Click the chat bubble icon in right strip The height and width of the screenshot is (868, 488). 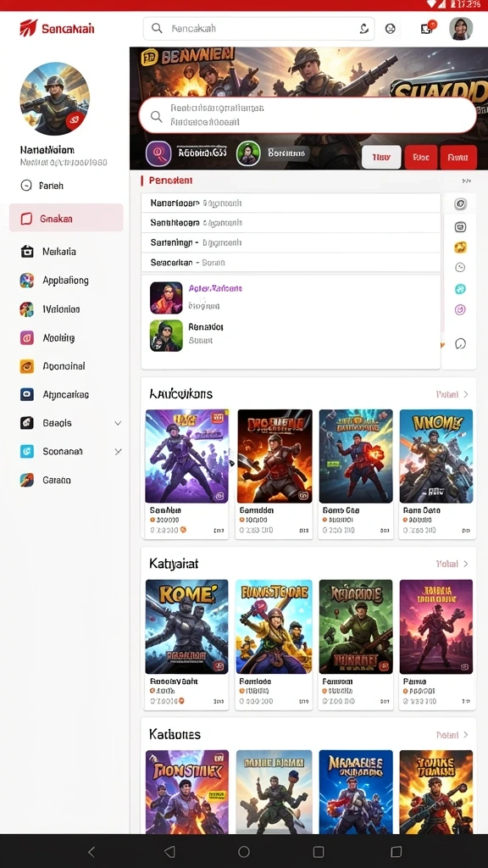coord(460,344)
